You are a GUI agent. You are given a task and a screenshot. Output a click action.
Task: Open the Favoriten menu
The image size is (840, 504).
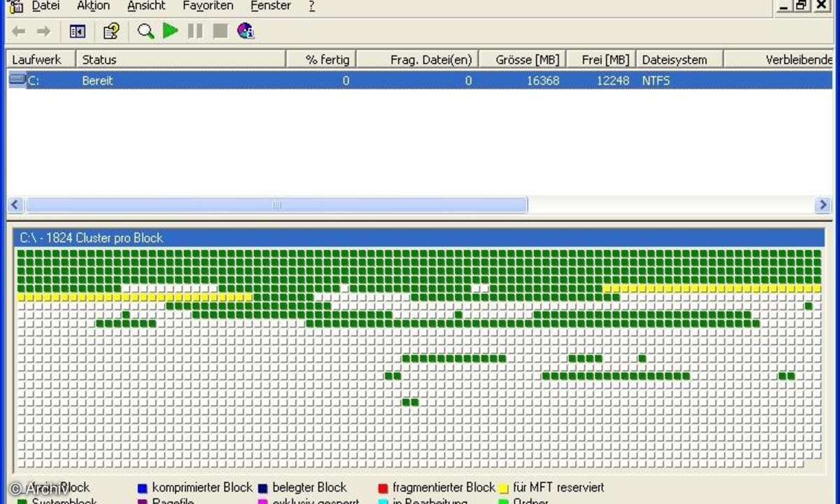[x=208, y=6]
